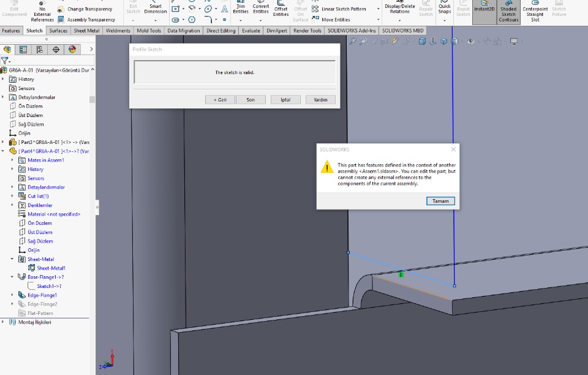Collapse the Sheet-Metal feature
Screen dimensions: 588x375
tap(12, 259)
